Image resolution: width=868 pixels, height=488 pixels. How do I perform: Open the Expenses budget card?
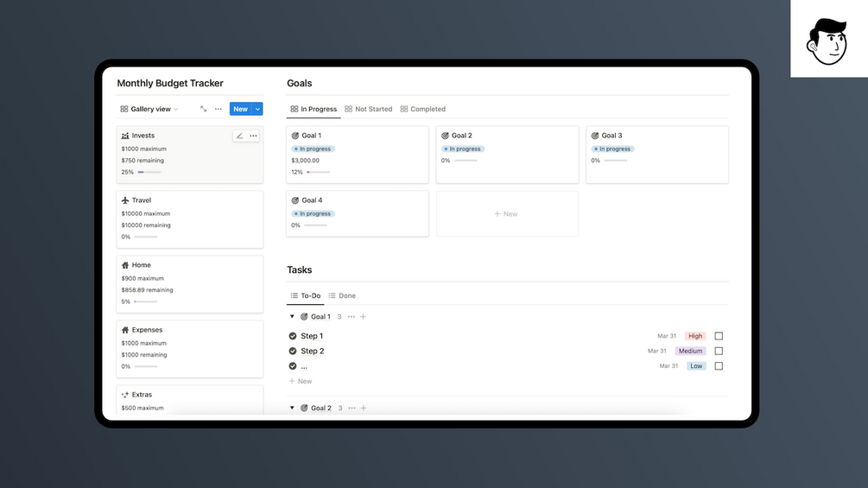coord(190,349)
